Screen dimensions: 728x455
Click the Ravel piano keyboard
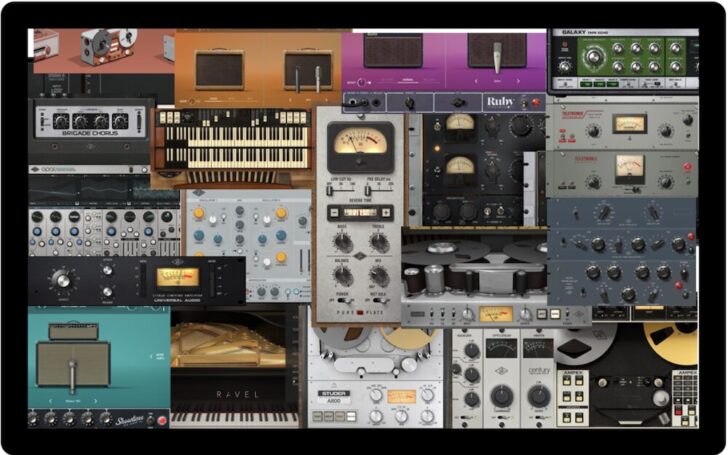[234, 415]
